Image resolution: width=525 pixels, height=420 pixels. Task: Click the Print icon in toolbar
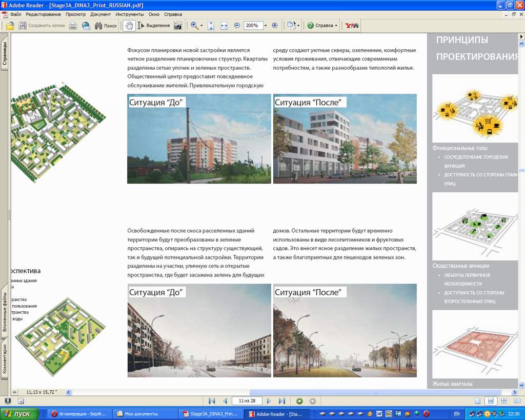point(73,26)
